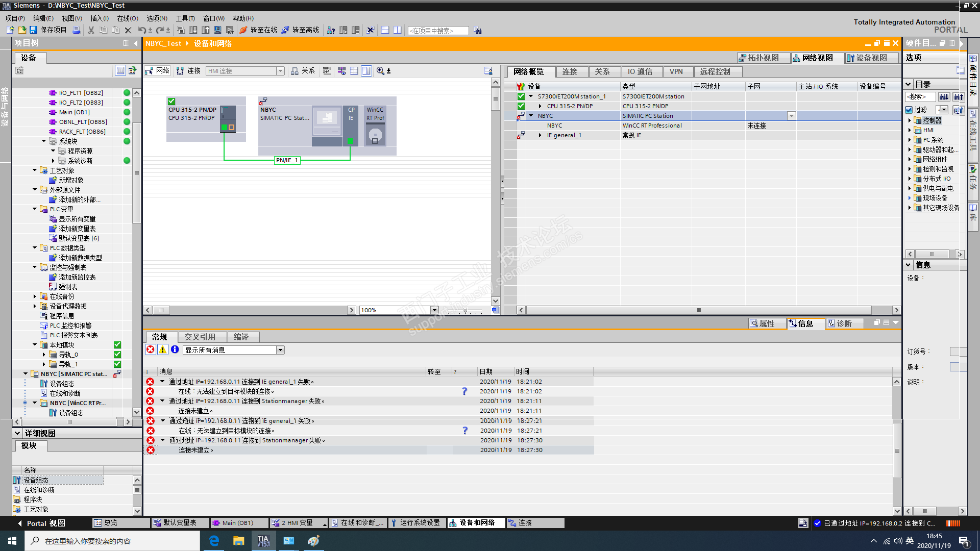The width and height of the screenshot is (980, 551).
Task: Click the accessible devices icon with question mark
Action: 331,30
